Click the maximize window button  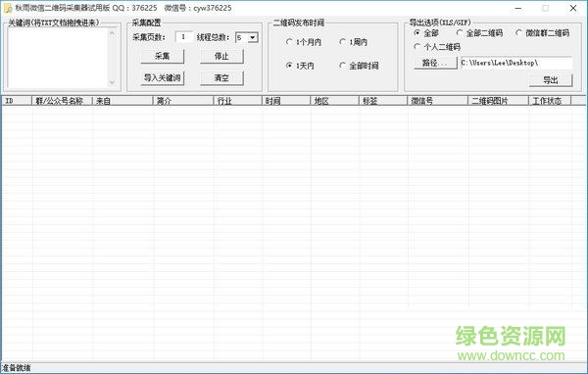pos(546,8)
